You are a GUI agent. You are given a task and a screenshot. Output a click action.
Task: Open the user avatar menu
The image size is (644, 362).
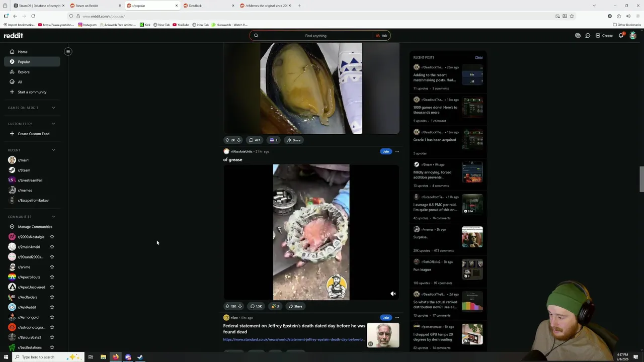point(633,36)
